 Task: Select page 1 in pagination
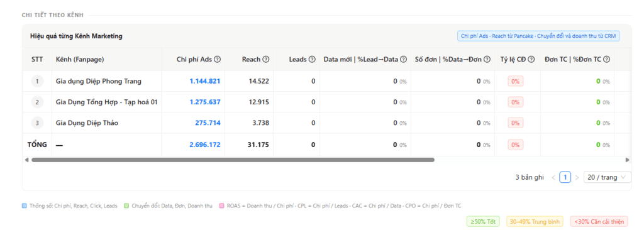pos(565,177)
